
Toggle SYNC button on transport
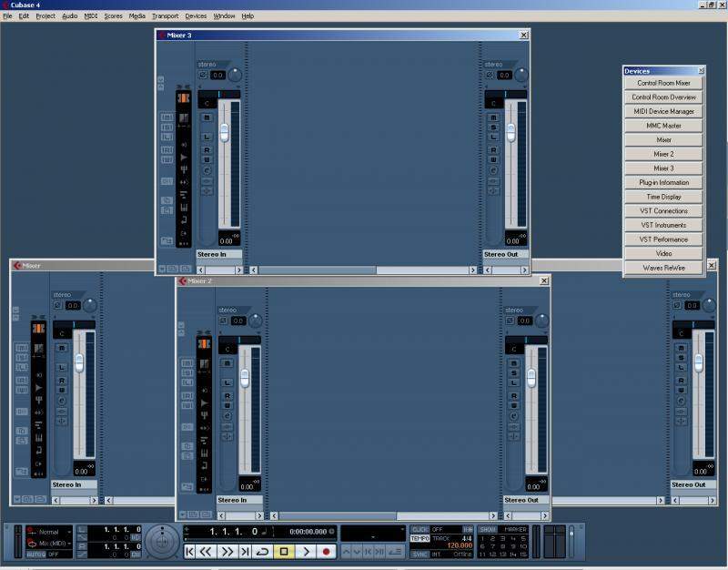pos(420,555)
